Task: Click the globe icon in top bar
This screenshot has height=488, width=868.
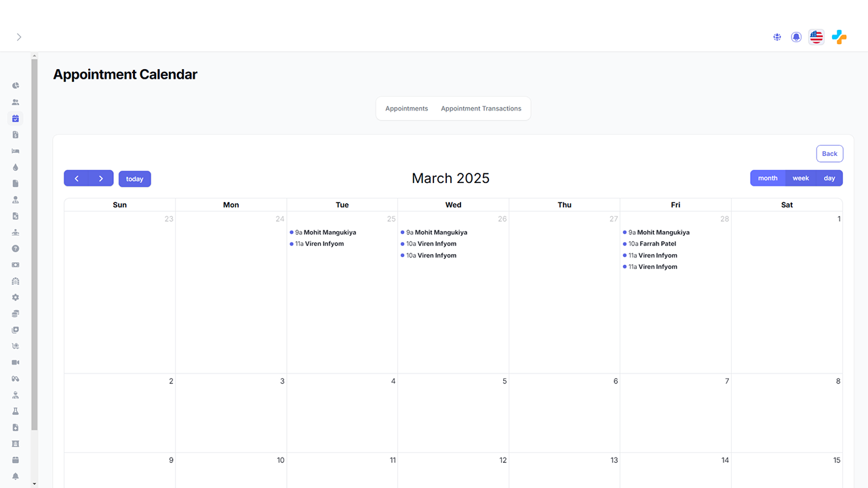Action: [x=777, y=37]
